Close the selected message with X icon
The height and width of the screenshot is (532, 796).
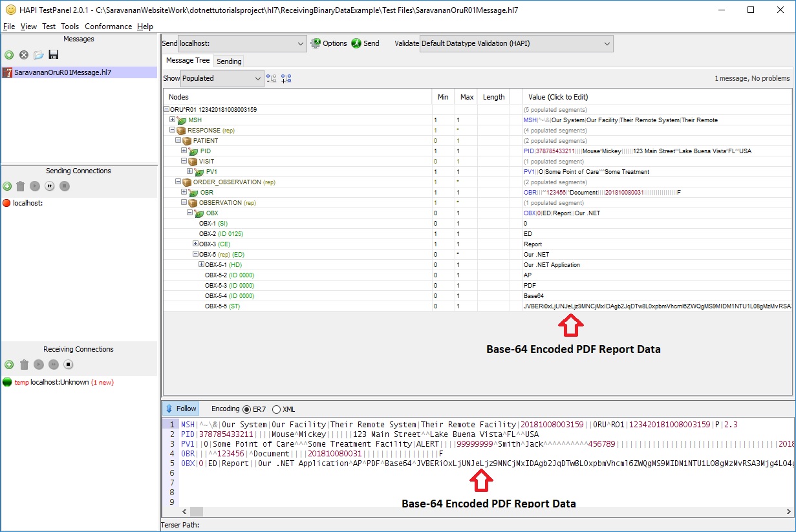point(24,55)
